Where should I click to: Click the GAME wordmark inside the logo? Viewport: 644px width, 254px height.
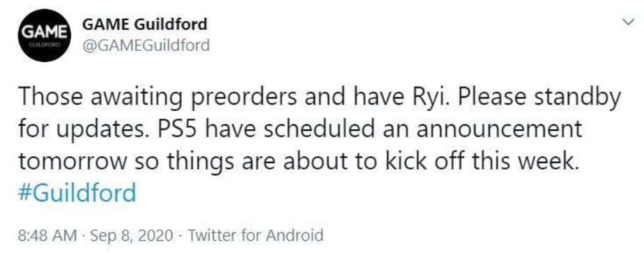point(43,31)
